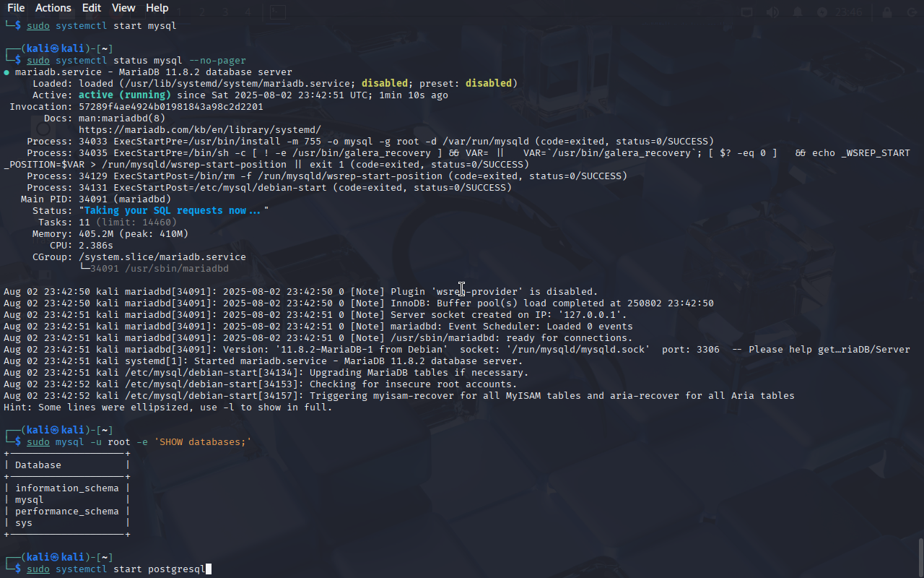Click the Process 34129 ExecStartPost line
Image resolution: width=924 pixels, height=578 pixels.
click(x=327, y=176)
